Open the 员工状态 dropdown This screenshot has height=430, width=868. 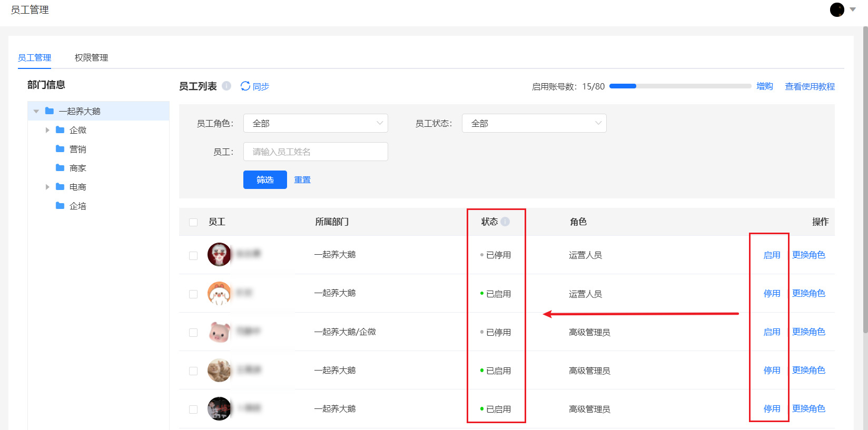[x=534, y=123]
